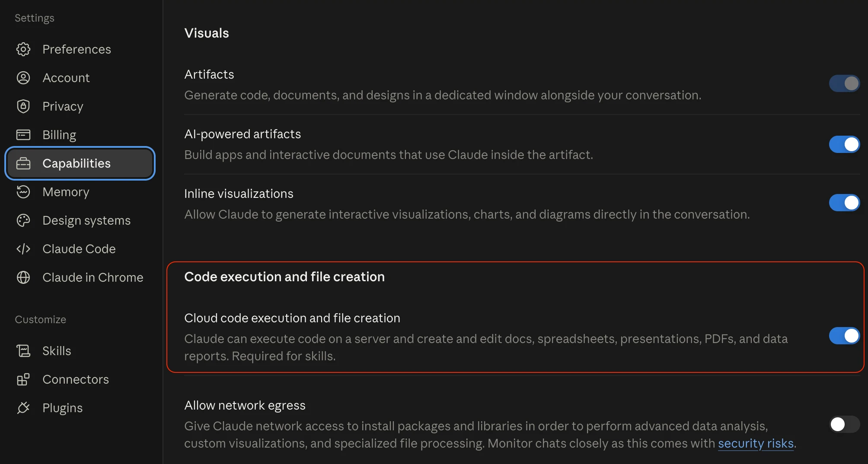Click the Connectors icon

click(x=23, y=379)
